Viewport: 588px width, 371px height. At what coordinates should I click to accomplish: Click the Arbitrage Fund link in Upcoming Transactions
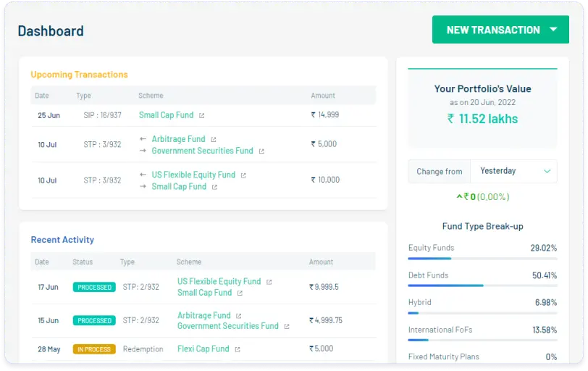pos(178,139)
